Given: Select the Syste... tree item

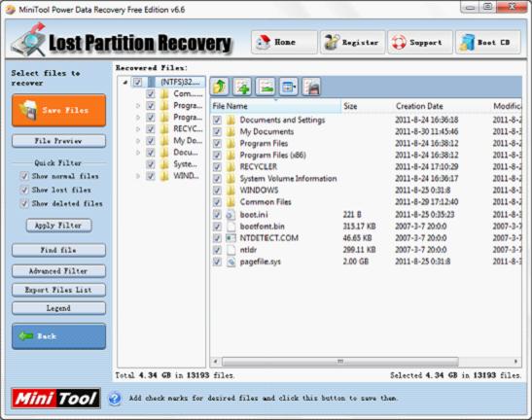Looking at the screenshot, I should pyautogui.click(x=185, y=164).
